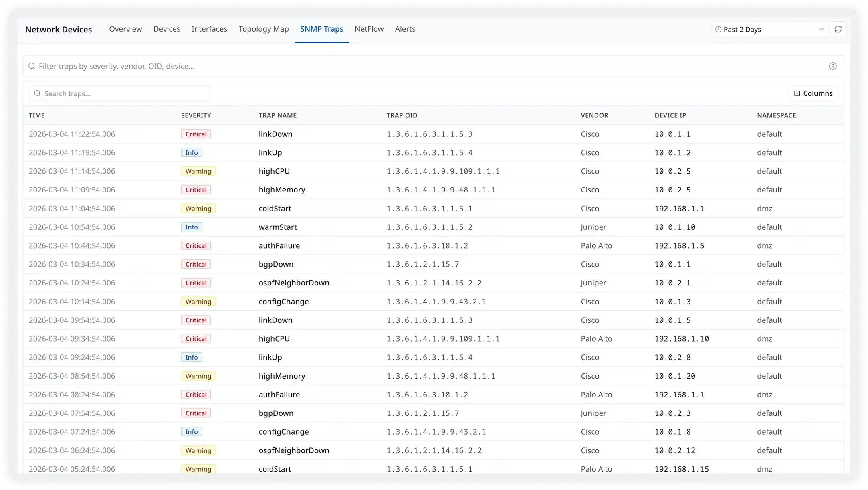This screenshot has width=868, height=490.
Task: Select the Interfaces tab
Action: point(209,29)
